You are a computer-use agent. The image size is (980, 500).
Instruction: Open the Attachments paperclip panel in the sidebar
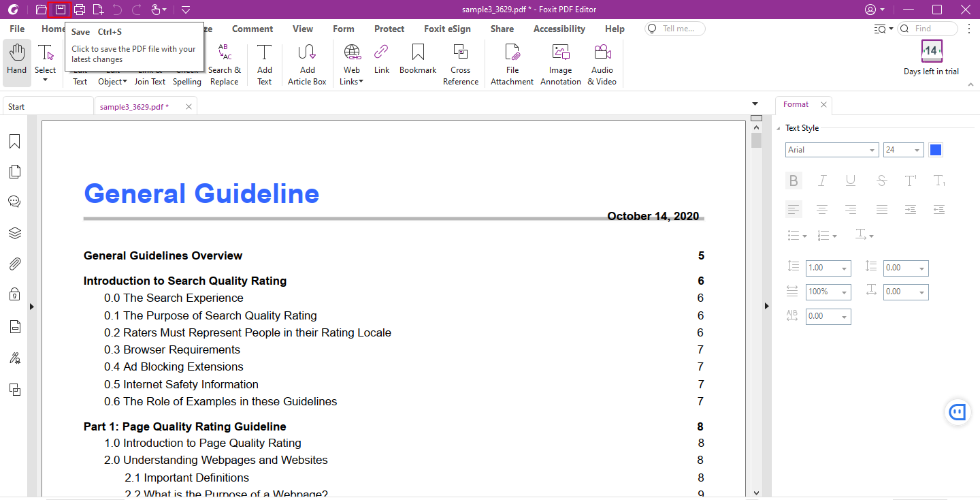[14, 264]
